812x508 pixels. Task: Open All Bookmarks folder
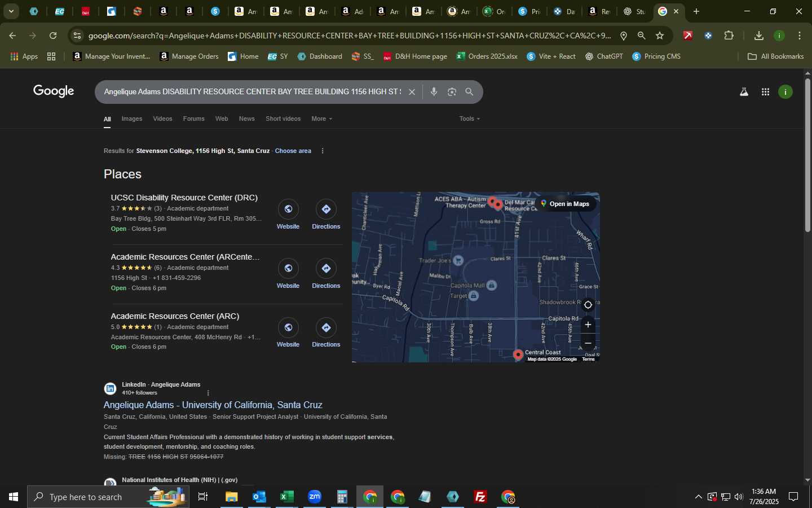[x=775, y=56]
